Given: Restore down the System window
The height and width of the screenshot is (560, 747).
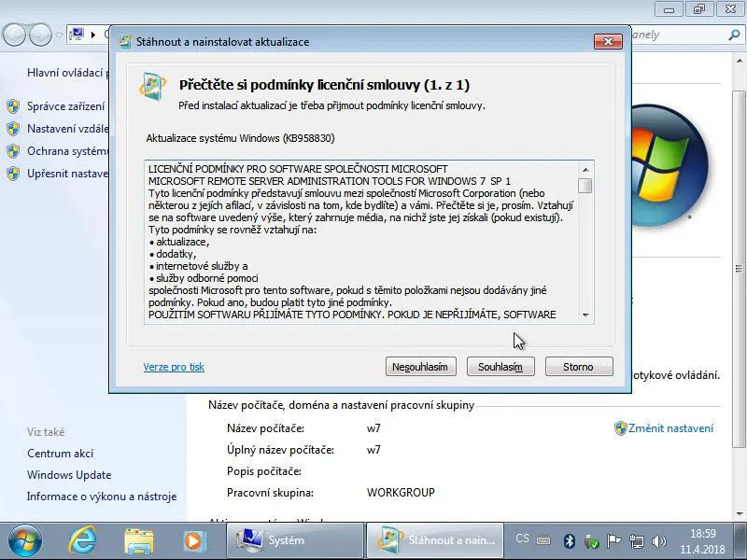Looking at the screenshot, I should [698, 9].
